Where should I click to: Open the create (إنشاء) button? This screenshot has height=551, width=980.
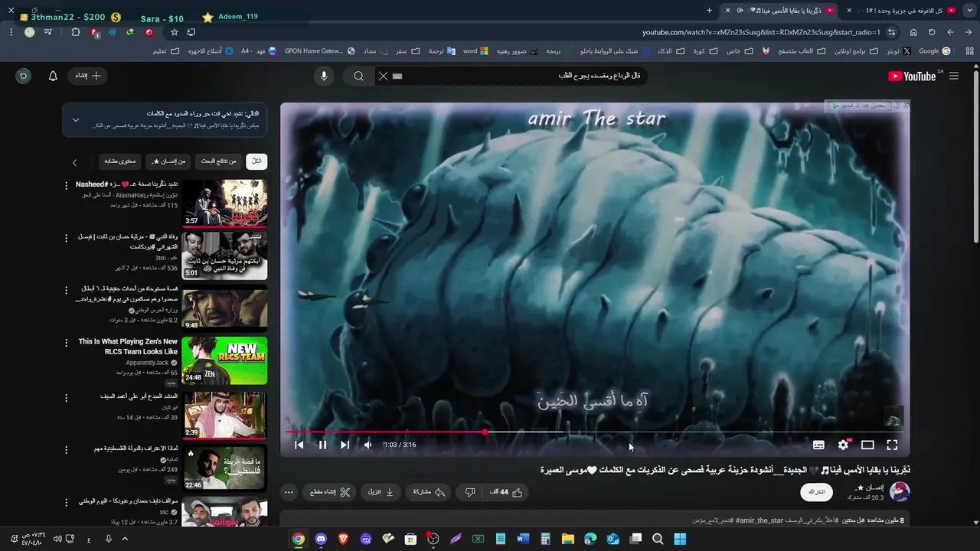click(88, 76)
